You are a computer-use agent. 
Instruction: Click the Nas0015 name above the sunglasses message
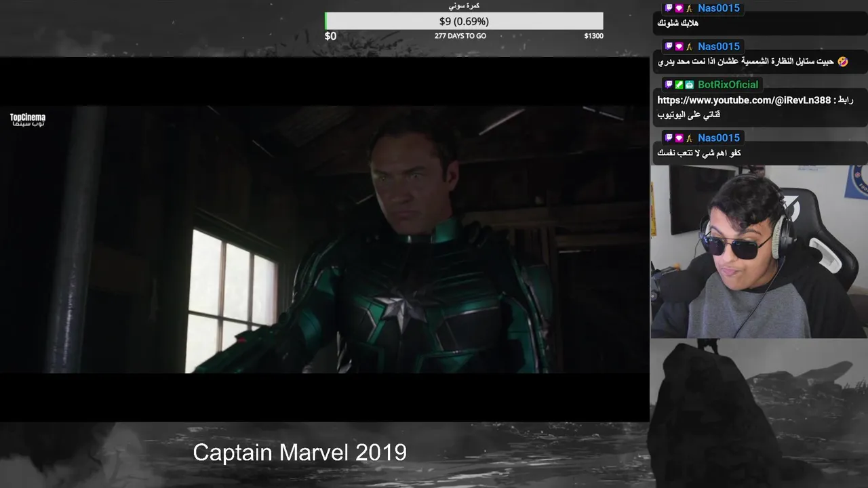(x=719, y=47)
